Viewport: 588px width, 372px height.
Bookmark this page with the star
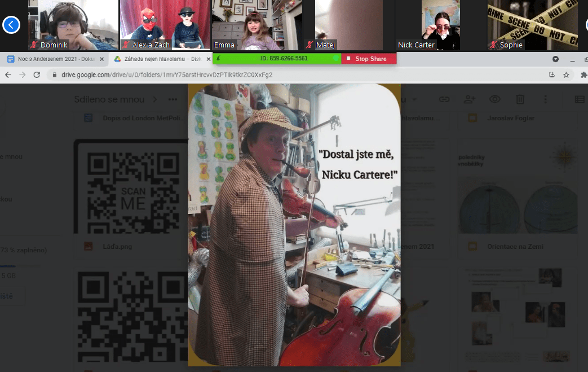[566, 75]
